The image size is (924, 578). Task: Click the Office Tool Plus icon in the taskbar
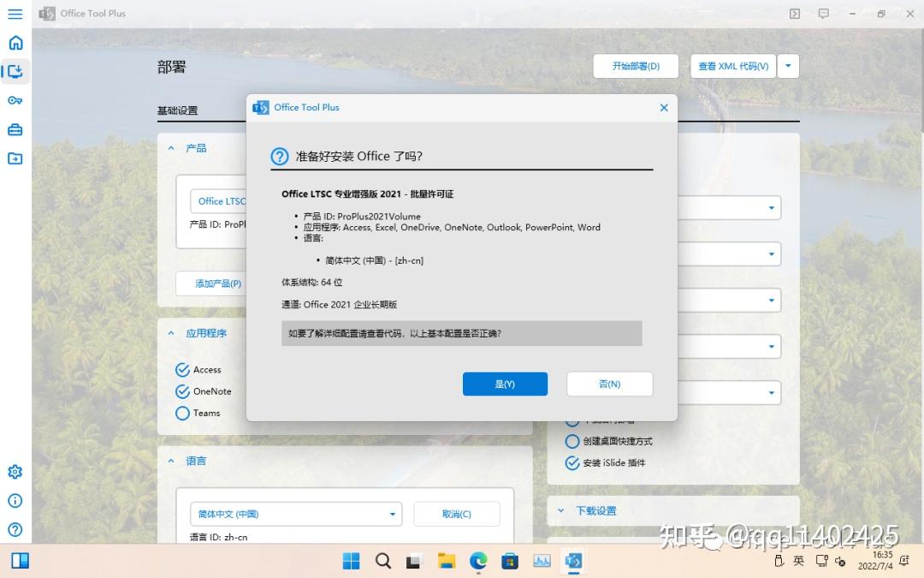point(573,562)
